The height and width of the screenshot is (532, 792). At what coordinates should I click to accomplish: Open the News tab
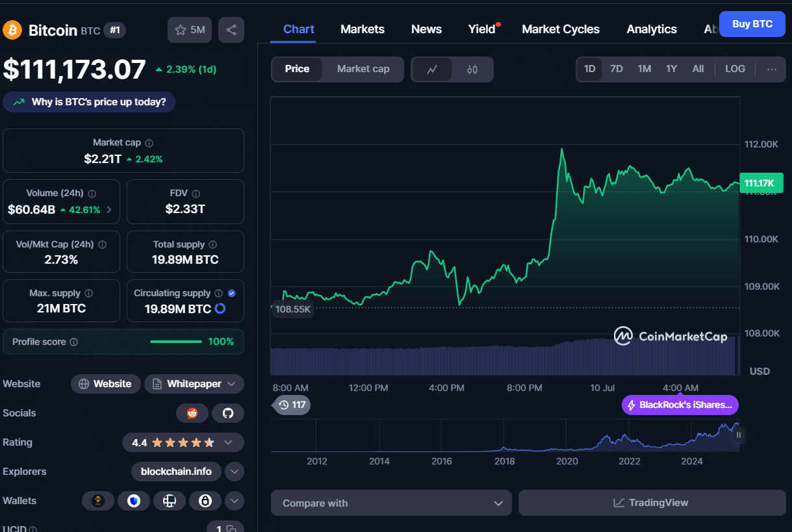coord(426,29)
